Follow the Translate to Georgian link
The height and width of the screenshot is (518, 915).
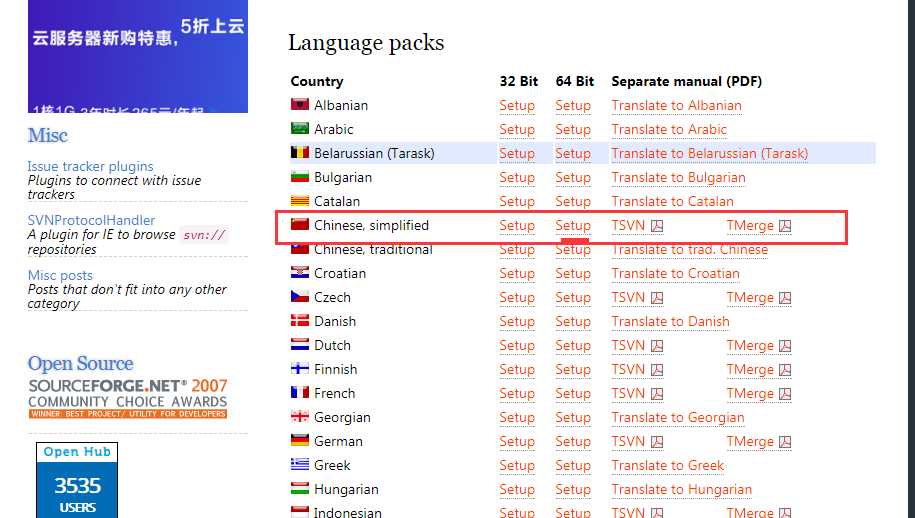tap(677, 417)
